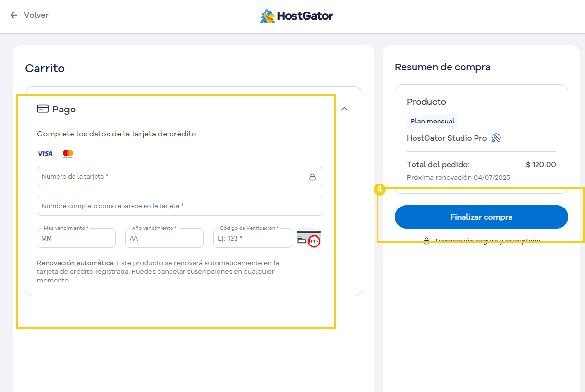Click the Total del pedido label
This screenshot has height=392, width=585.
(438, 165)
